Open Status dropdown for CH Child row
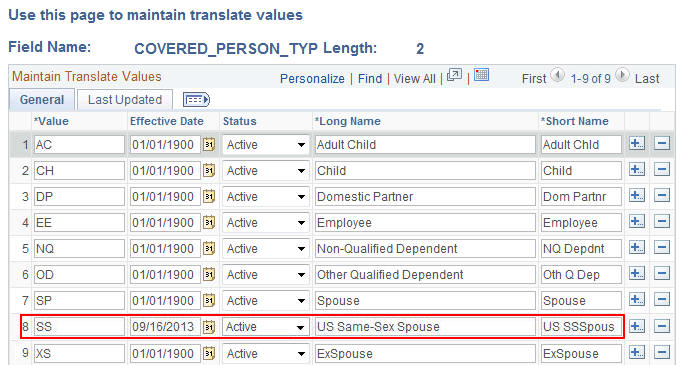The image size is (683, 365). coord(266,171)
